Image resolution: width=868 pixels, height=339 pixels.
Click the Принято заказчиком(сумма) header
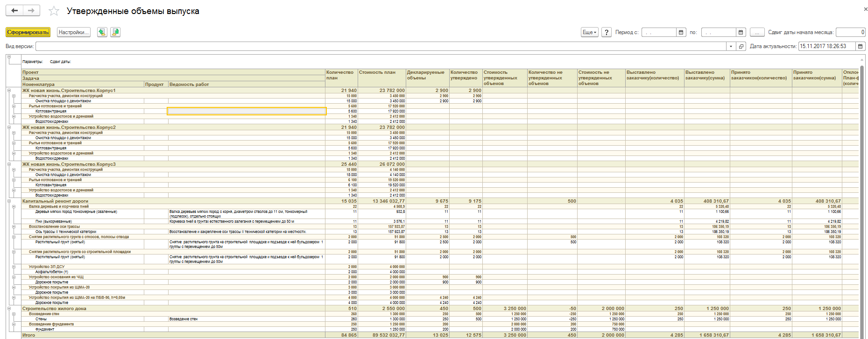(817, 78)
